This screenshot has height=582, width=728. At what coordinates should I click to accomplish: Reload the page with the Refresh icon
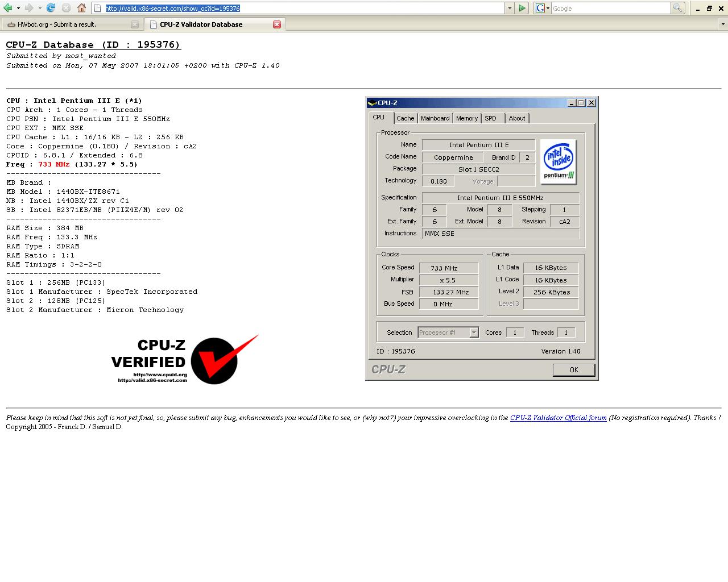coord(51,8)
